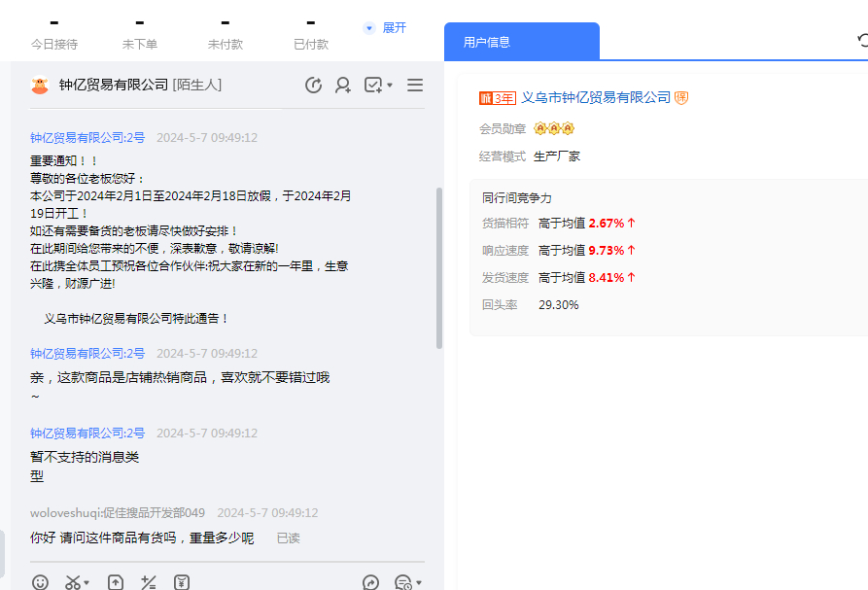Expand the screenshot options arrow beside scissors
868x590 pixels.
pyautogui.click(x=87, y=583)
